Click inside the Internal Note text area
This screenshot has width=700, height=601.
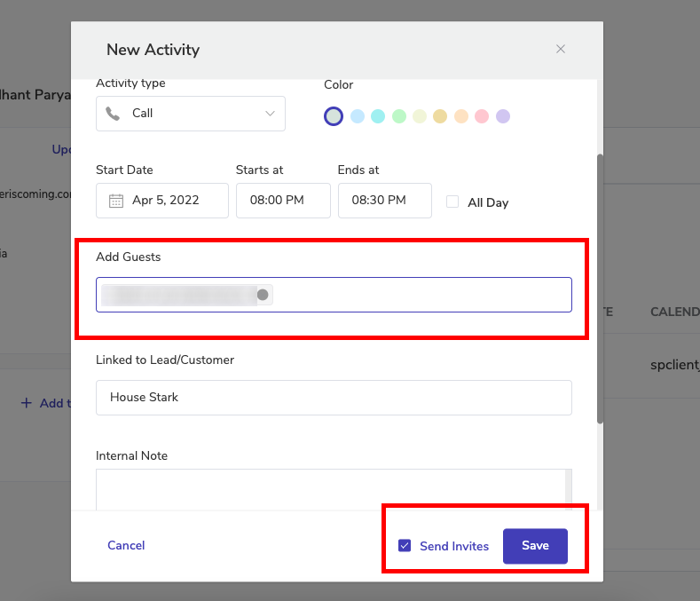[328, 488]
